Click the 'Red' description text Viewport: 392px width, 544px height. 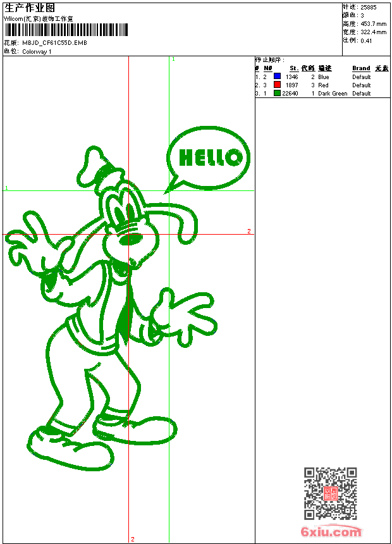(x=323, y=85)
